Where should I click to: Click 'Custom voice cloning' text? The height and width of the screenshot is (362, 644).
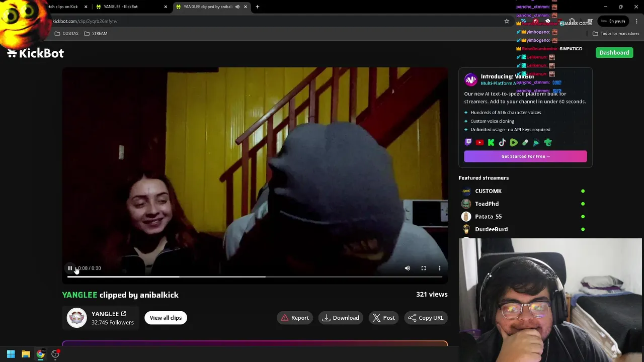[492, 121]
